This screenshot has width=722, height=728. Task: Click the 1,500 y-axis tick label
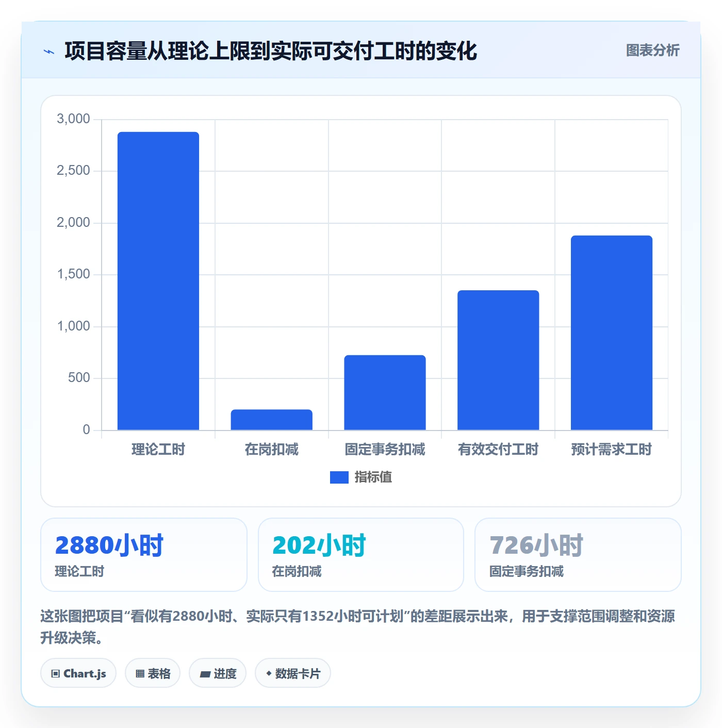coord(73,274)
